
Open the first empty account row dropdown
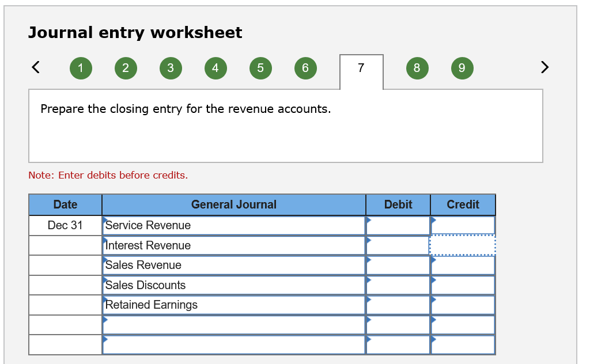click(234, 325)
